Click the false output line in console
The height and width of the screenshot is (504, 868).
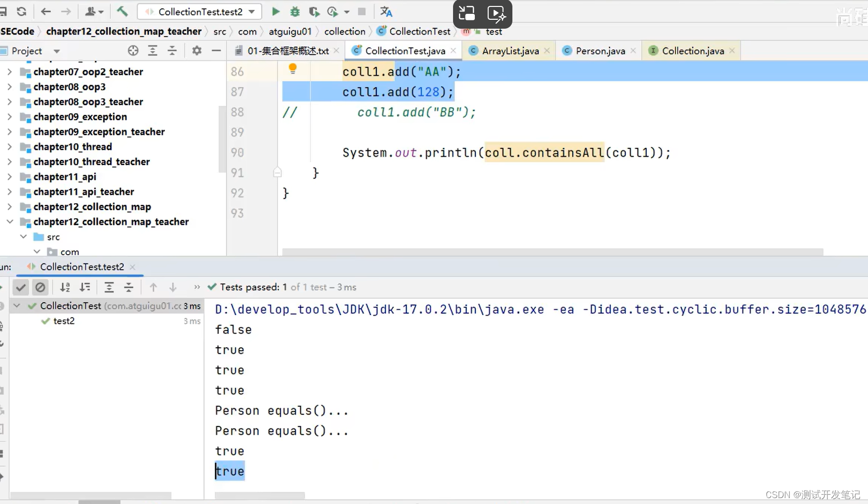(233, 329)
